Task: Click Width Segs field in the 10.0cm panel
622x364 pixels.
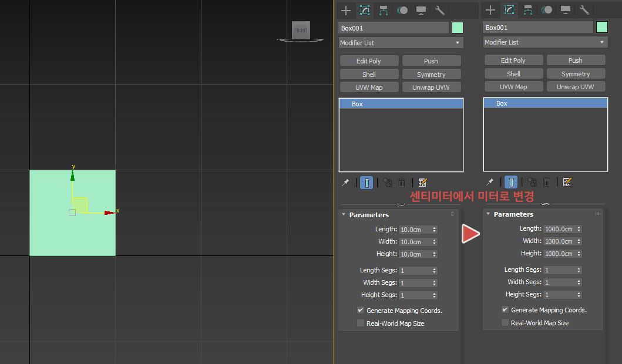Action: [415, 283]
